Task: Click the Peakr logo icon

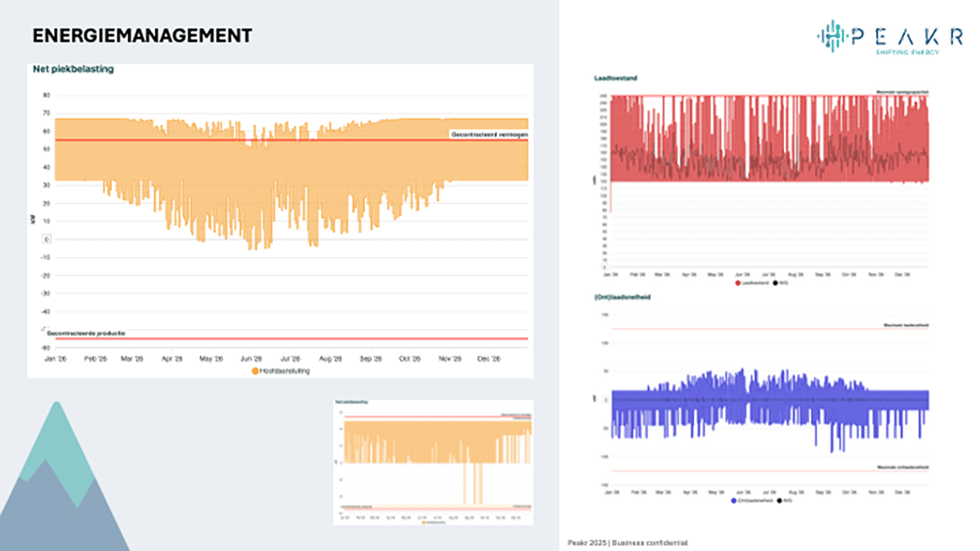Action: (x=830, y=37)
